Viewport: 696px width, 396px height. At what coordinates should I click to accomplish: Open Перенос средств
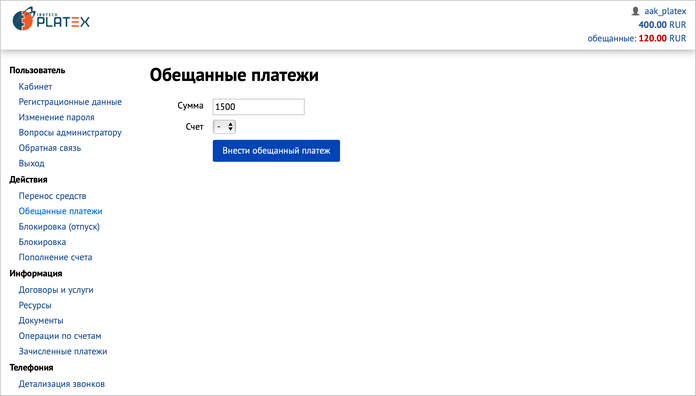(x=52, y=196)
